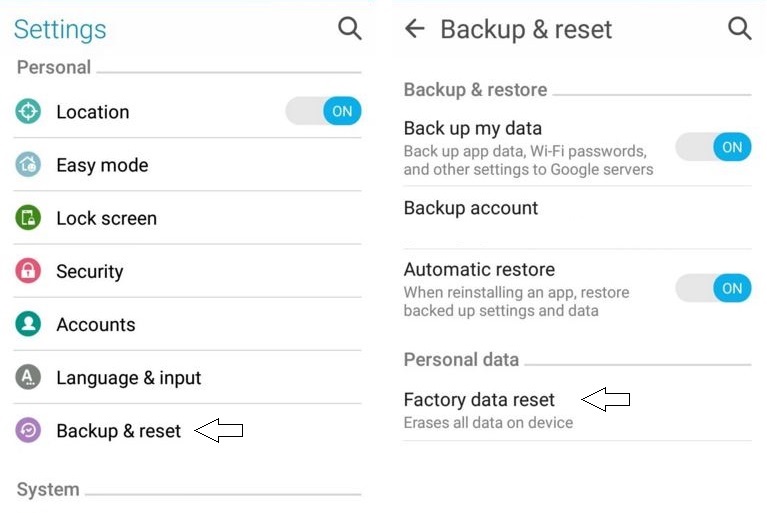Open the Backup account option

pyautogui.click(x=577, y=218)
